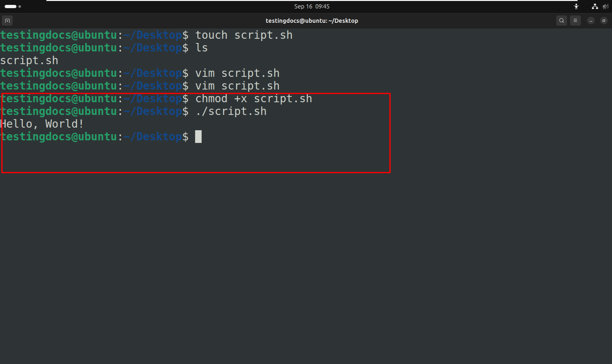Restore down the terminal window

tap(604, 21)
